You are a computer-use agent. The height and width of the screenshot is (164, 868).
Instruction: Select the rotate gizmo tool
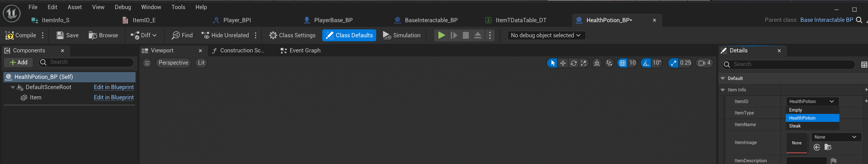[573, 63]
